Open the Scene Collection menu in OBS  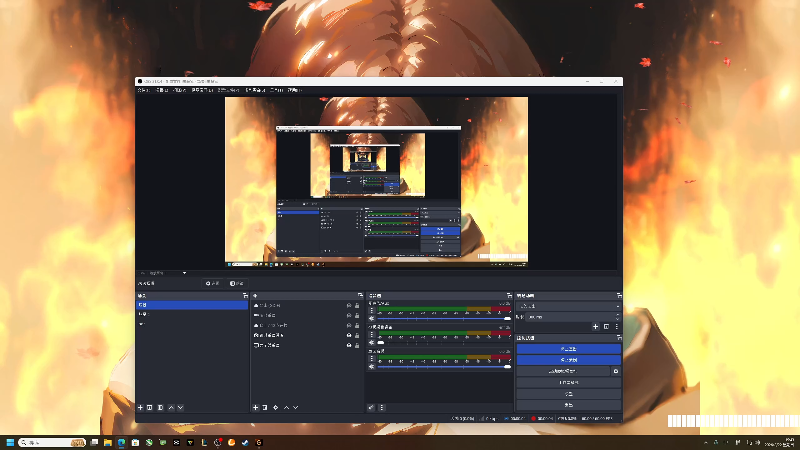coord(255,90)
